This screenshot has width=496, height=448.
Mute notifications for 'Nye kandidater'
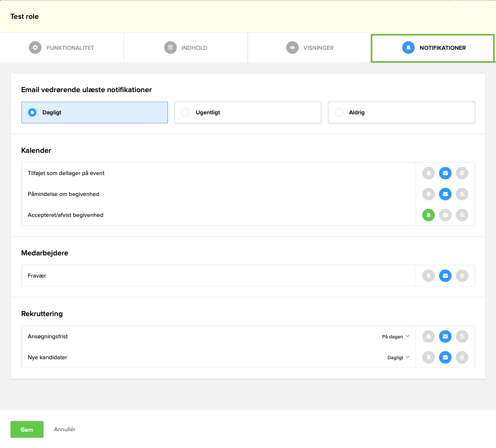[462, 358]
